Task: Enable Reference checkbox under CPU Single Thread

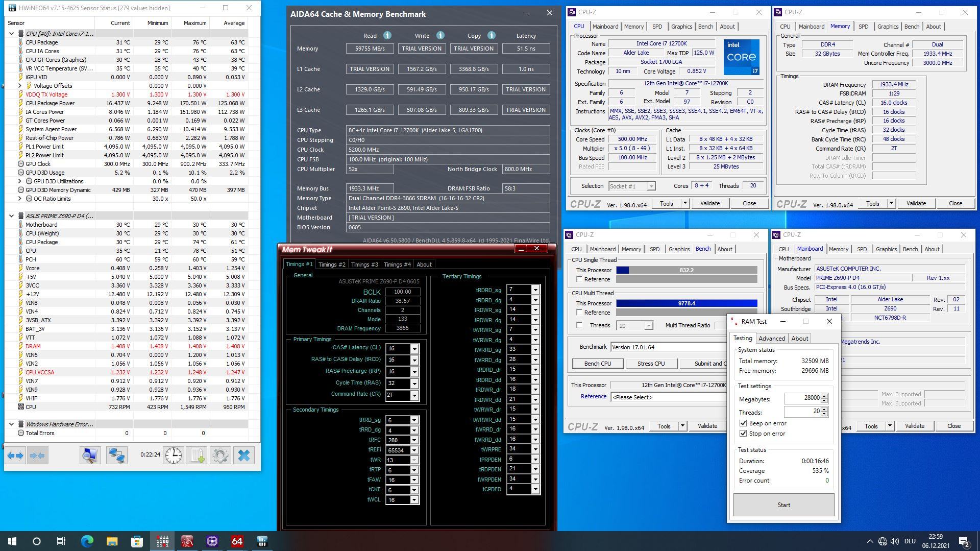Action: [579, 279]
